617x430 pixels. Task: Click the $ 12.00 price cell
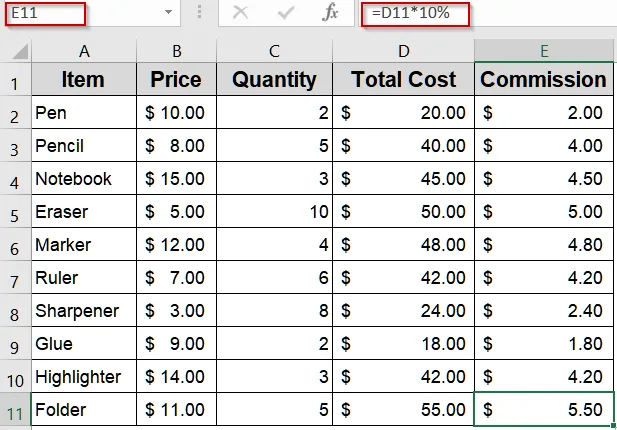177,245
